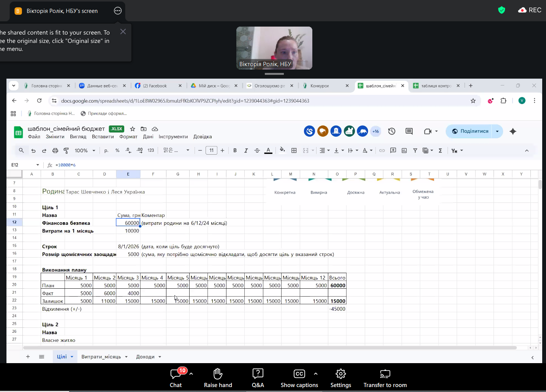The width and height of the screenshot is (546, 392).
Task: Toggle bold formatting
Action: [x=235, y=151]
